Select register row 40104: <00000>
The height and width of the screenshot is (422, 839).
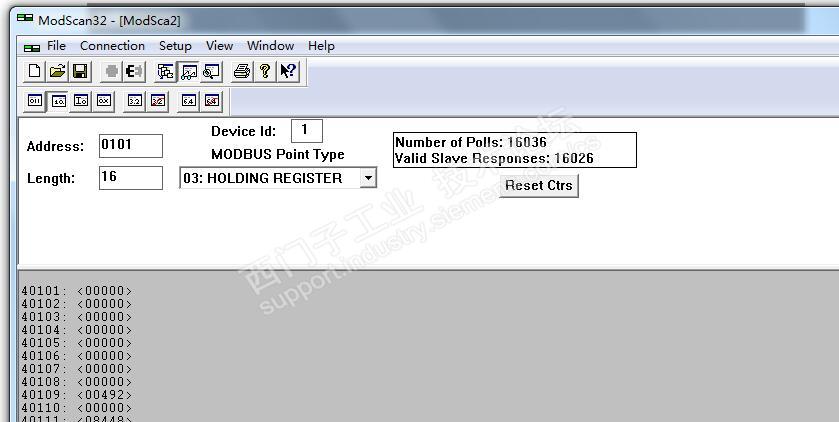pos(77,330)
